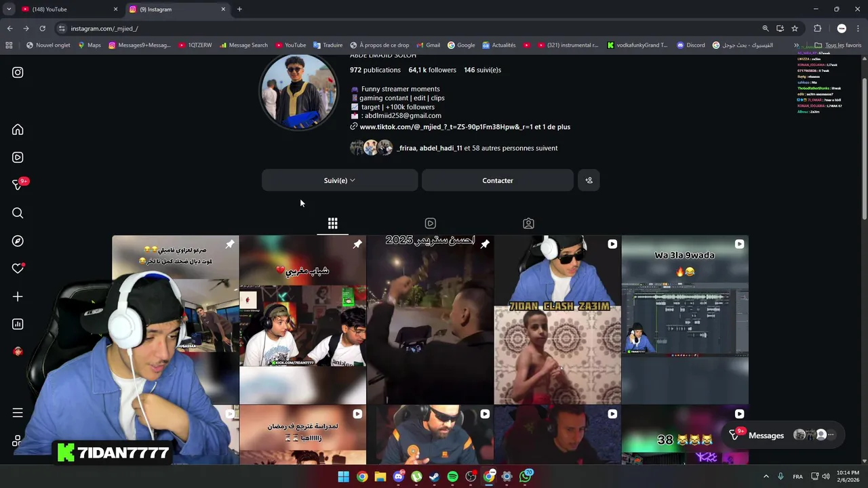Open the 146 suivi(e)s list

click(x=483, y=70)
